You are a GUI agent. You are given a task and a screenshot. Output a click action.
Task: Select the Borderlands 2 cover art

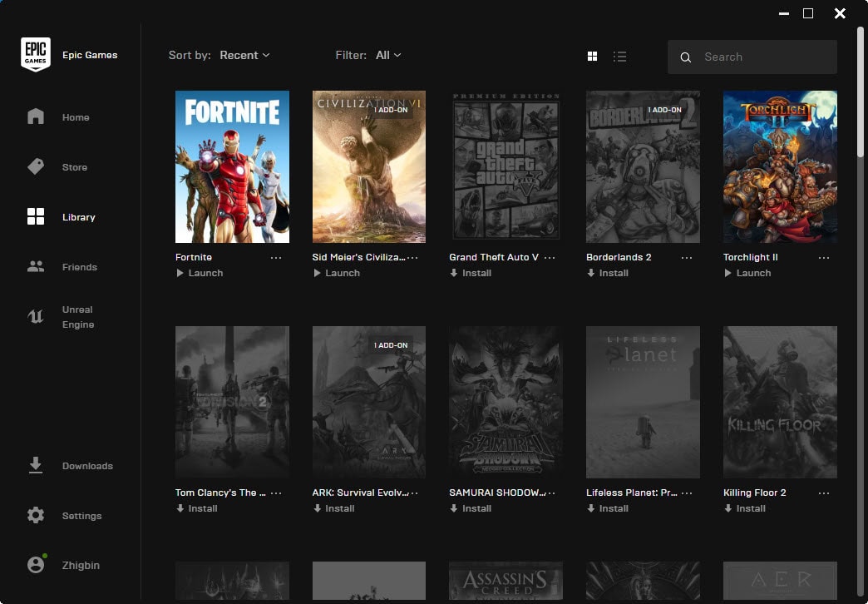point(644,166)
